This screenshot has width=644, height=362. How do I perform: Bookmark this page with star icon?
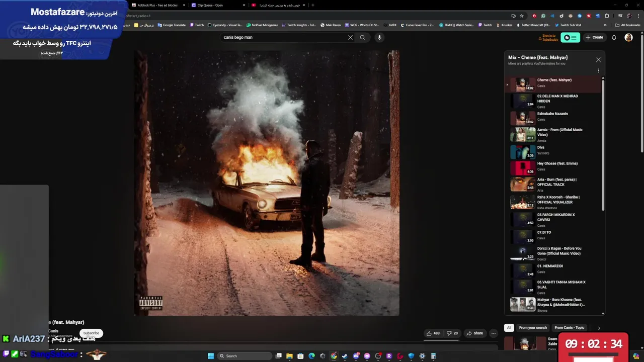pyautogui.click(x=522, y=16)
